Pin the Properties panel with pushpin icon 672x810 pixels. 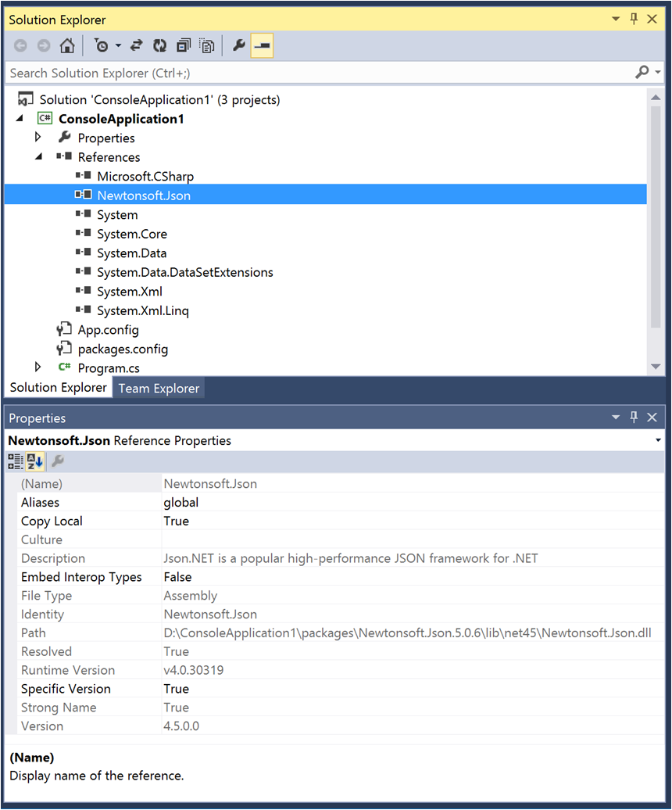pyautogui.click(x=634, y=418)
